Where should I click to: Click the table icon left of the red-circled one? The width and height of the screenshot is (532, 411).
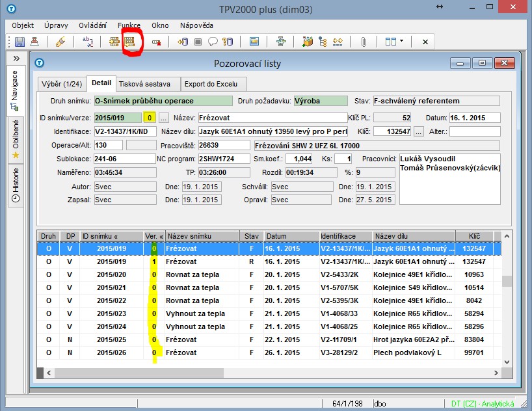114,42
